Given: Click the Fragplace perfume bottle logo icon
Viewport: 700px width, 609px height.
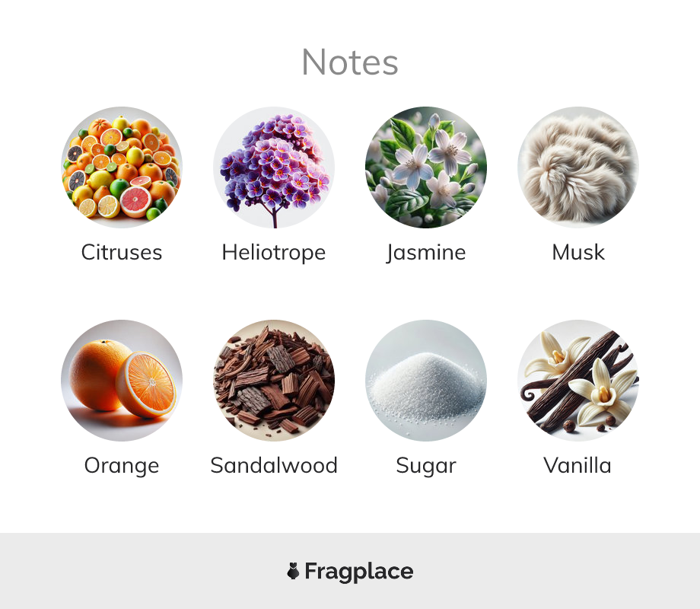Looking at the screenshot, I should tap(293, 571).
